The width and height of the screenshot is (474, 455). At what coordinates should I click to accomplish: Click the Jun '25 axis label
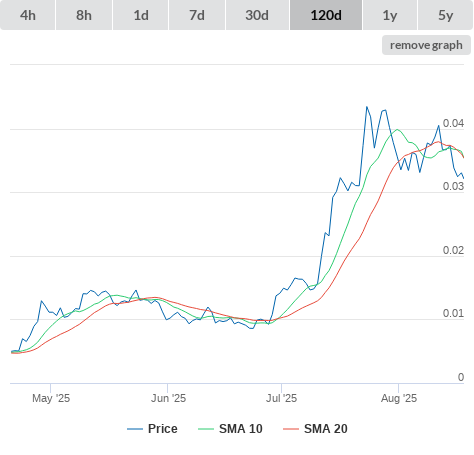point(168,398)
